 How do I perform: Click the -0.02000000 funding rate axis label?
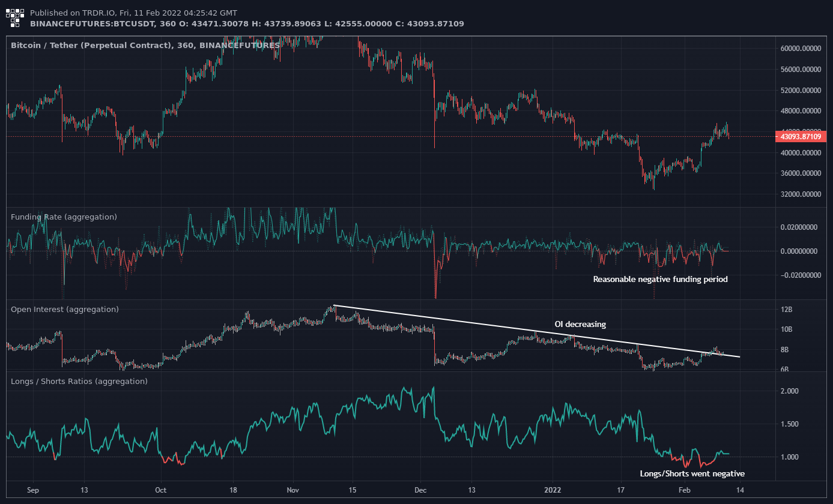click(x=796, y=275)
